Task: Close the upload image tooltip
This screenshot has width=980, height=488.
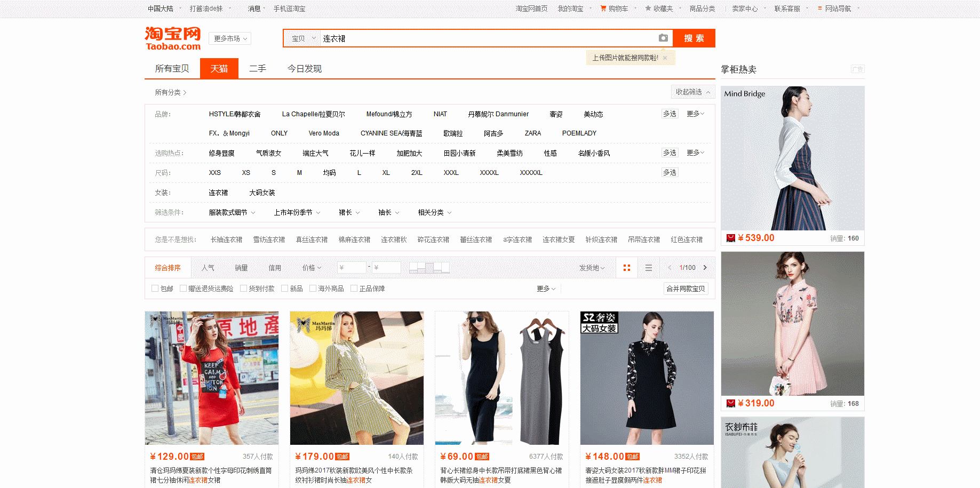Action: (x=665, y=58)
